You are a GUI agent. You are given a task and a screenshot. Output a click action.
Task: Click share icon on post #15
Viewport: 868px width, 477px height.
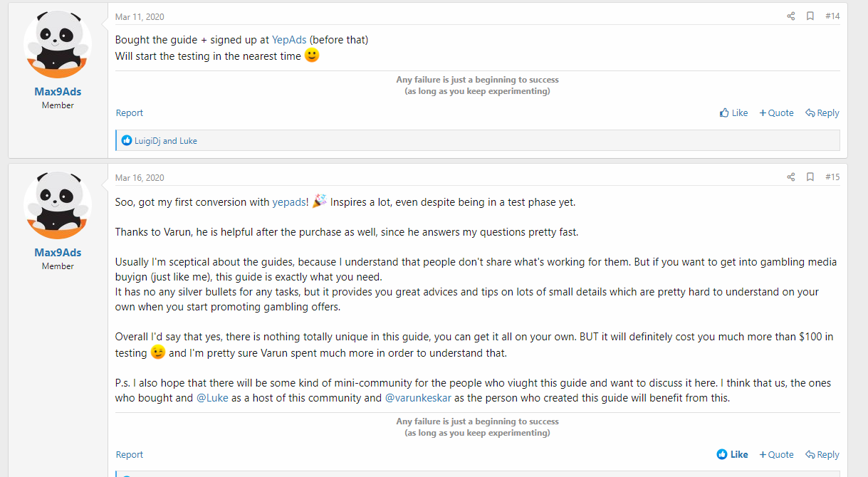point(791,177)
